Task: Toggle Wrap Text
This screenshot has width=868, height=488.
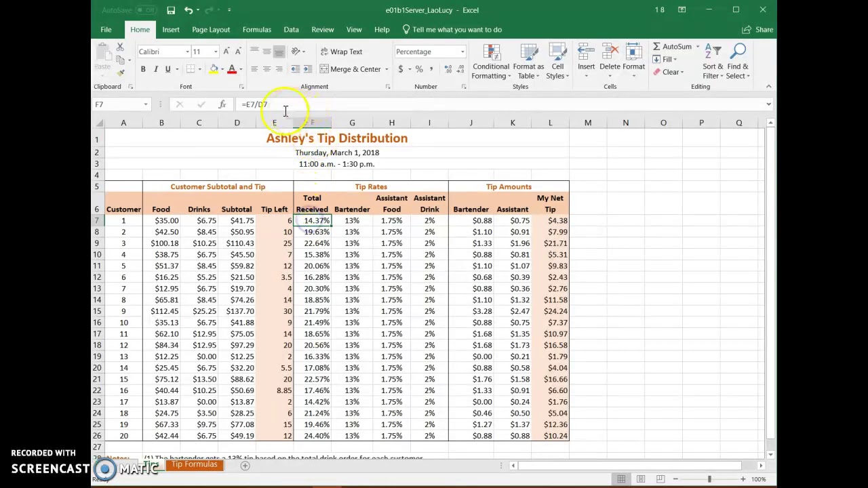Action: point(341,52)
